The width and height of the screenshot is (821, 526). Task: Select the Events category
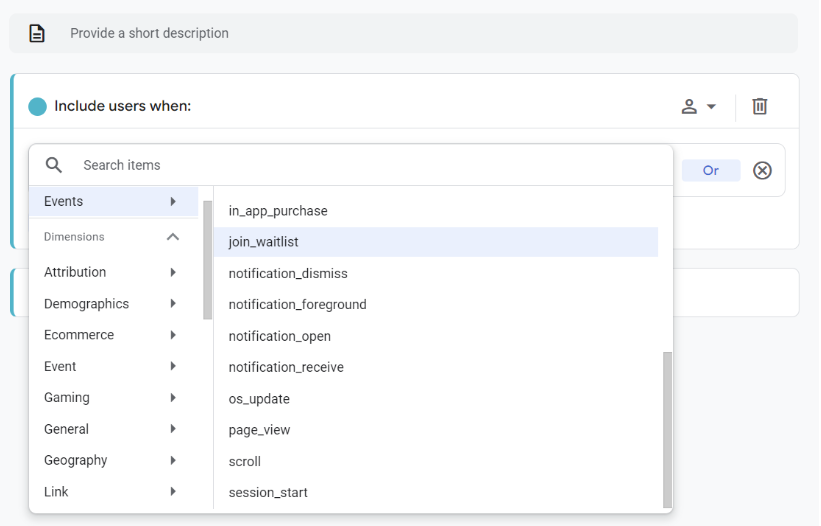113,202
